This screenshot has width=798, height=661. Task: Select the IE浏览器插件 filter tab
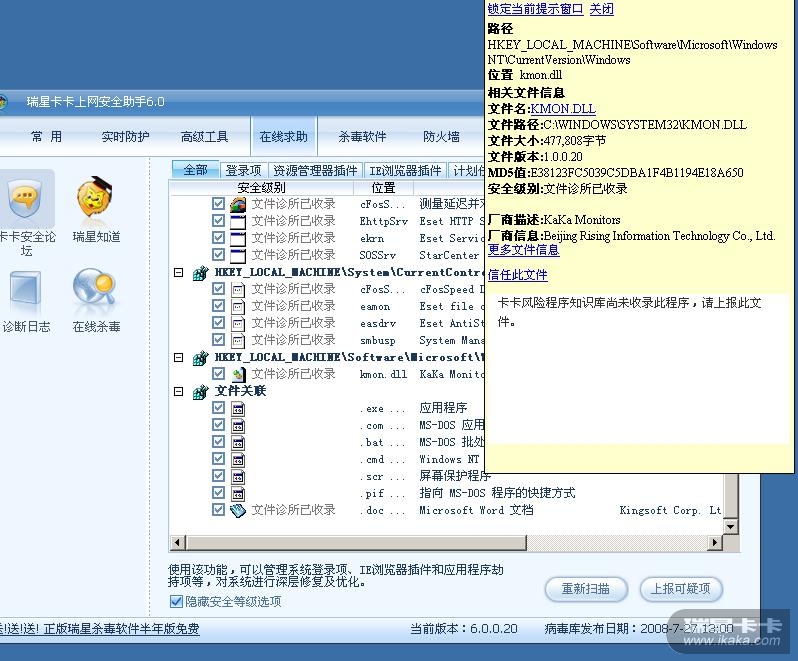405,170
